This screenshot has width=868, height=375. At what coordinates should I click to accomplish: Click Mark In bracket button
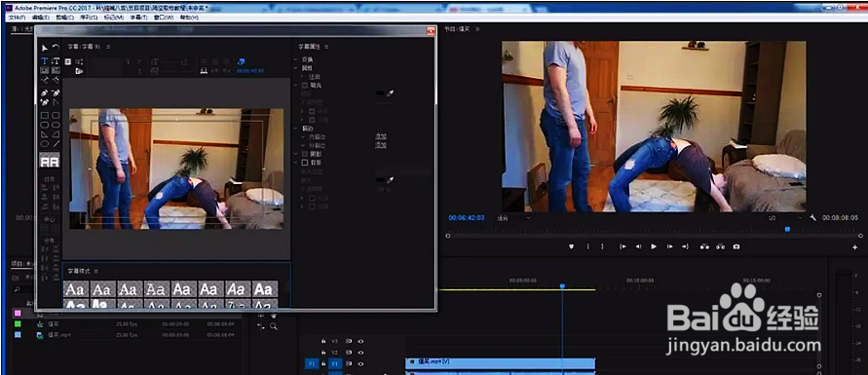coord(587,246)
